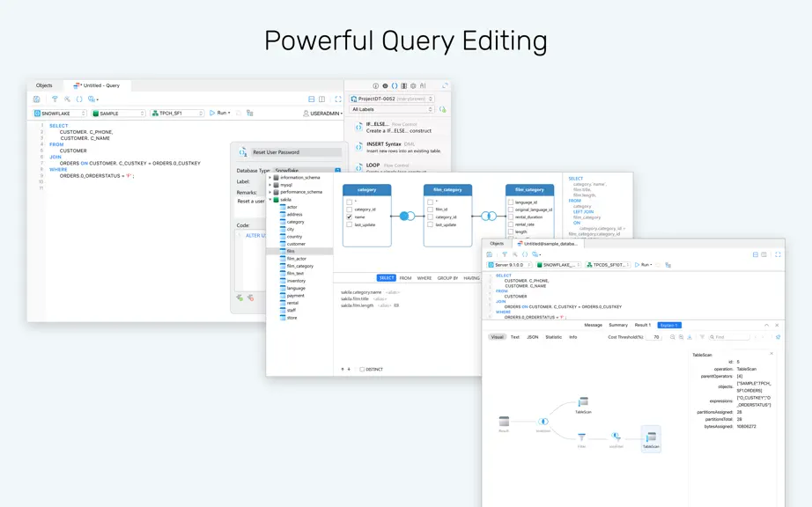Click the Save query icon in the Untitled - Query toolbar
The height and width of the screenshot is (507, 812).
click(37, 99)
